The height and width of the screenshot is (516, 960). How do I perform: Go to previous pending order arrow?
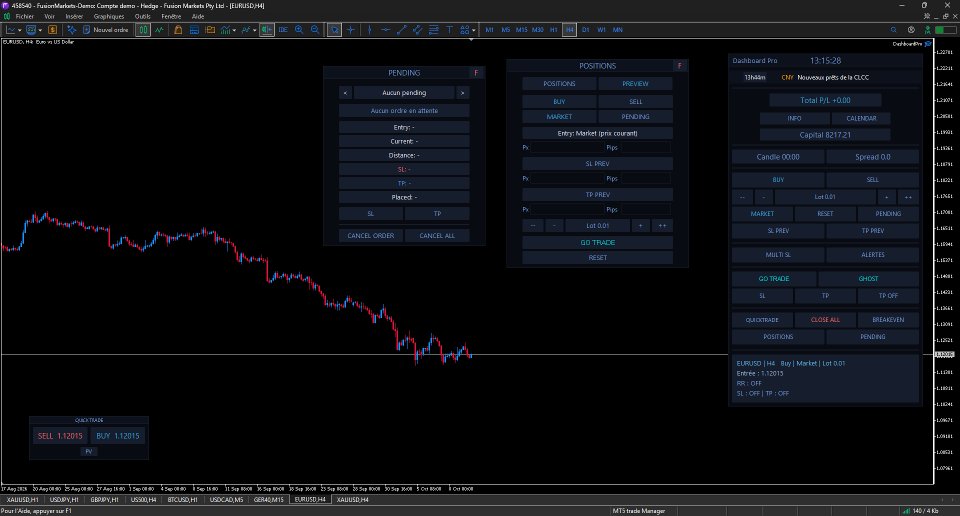345,93
